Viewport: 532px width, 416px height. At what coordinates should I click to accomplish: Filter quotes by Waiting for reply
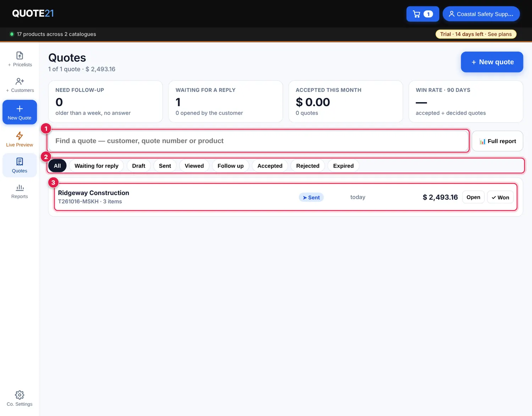pos(96,166)
